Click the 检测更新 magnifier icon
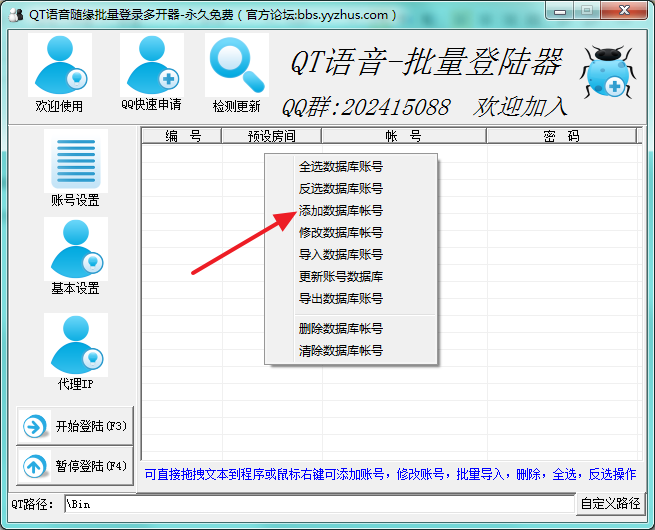The height and width of the screenshot is (530, 655). (x=236, y=66)
